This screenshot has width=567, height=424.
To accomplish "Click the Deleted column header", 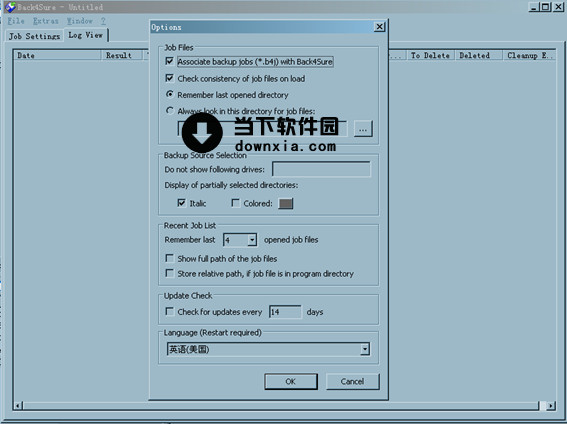I will 478,55.
